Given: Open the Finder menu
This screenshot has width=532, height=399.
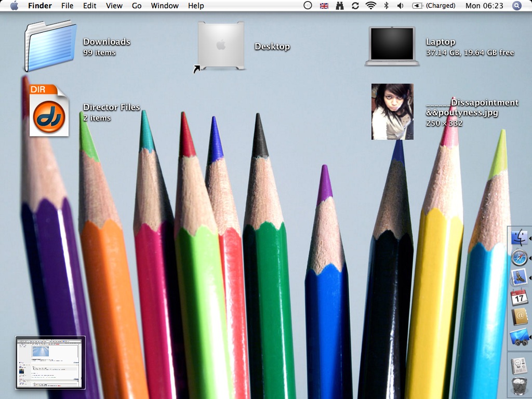Looking at the screenshot, I should [39, 6].
